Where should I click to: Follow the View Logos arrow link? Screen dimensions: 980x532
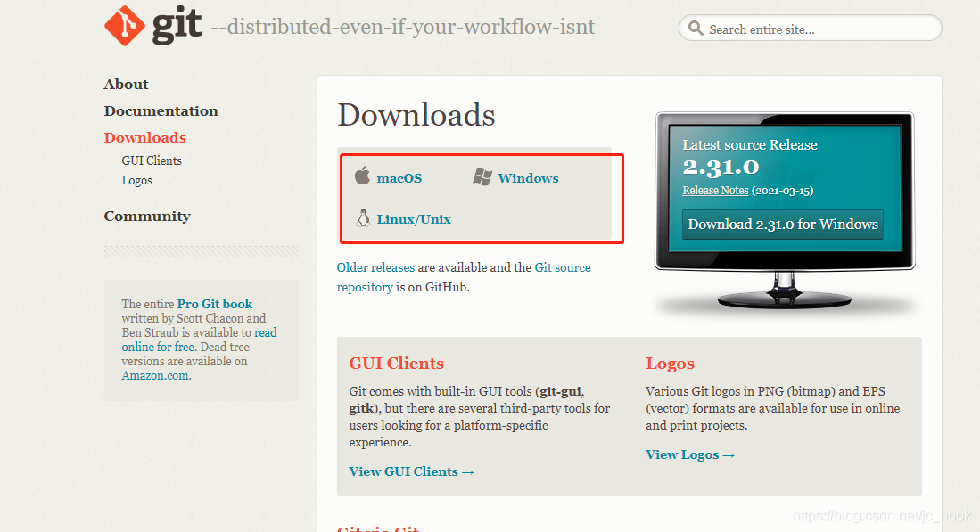(690, 454)
